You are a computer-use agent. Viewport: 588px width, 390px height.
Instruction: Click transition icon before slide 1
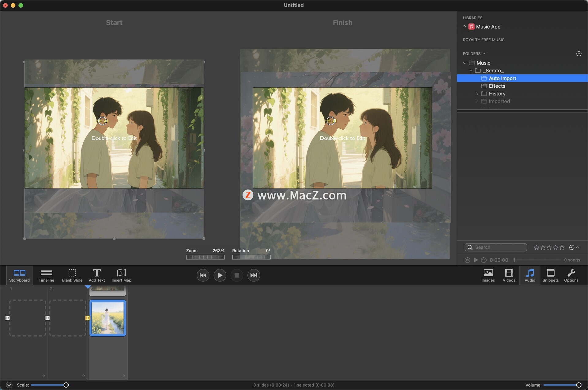pyautogui.click(x=8, y=318)
